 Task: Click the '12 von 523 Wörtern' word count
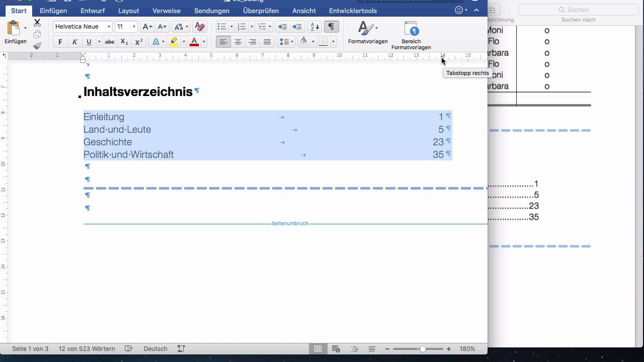(87, 349)
